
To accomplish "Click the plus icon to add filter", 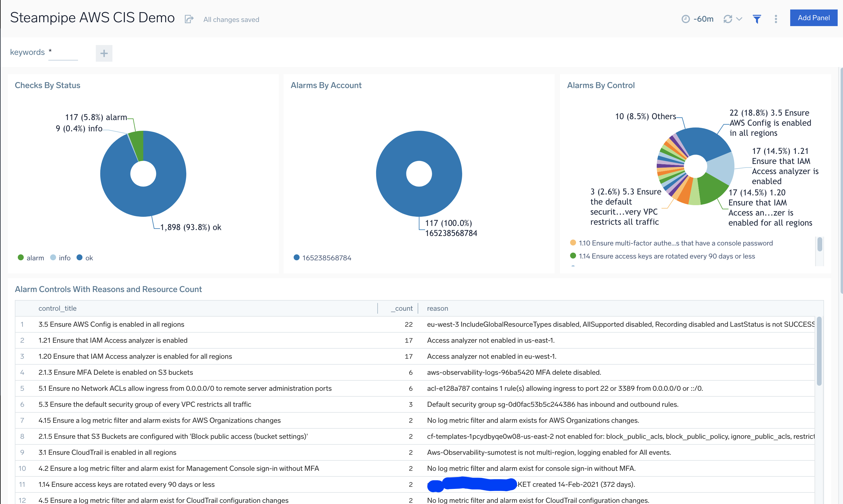I will point(104,53).
